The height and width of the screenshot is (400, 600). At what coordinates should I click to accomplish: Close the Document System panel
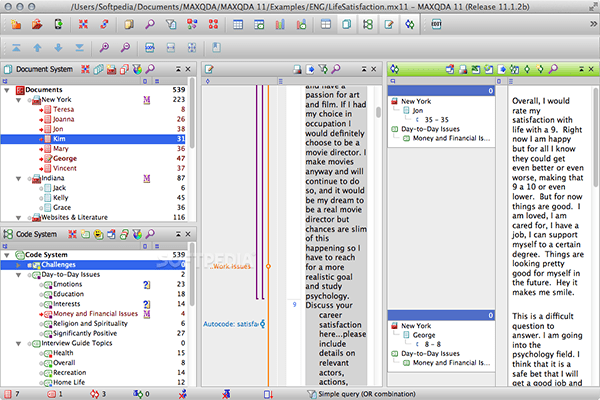tap(190, 69)
